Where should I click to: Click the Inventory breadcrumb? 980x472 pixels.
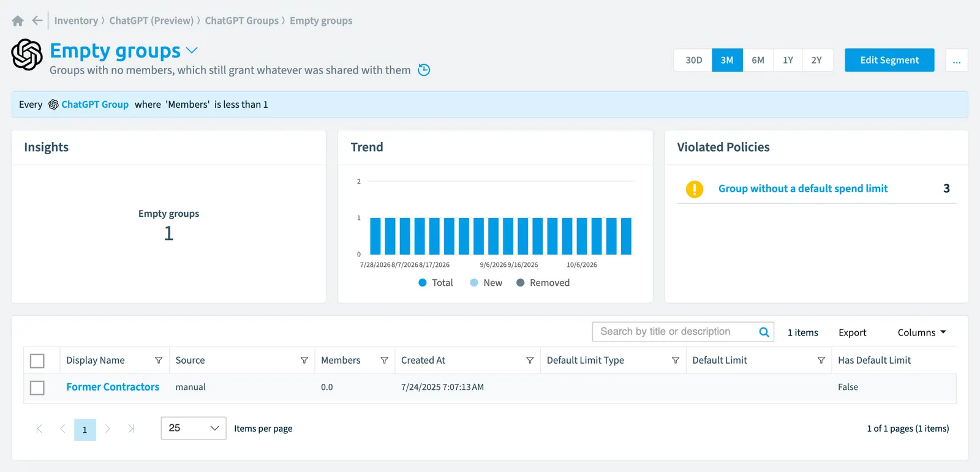(76, 21)
